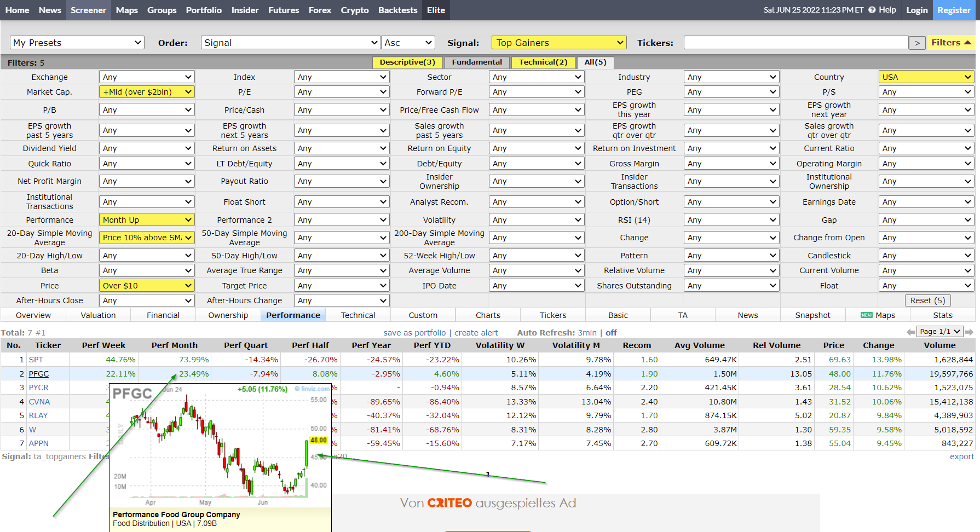This screenshot has width=980, height=532.
Task: Select the Valuation view tab
Action: click(x=99, y=315)
